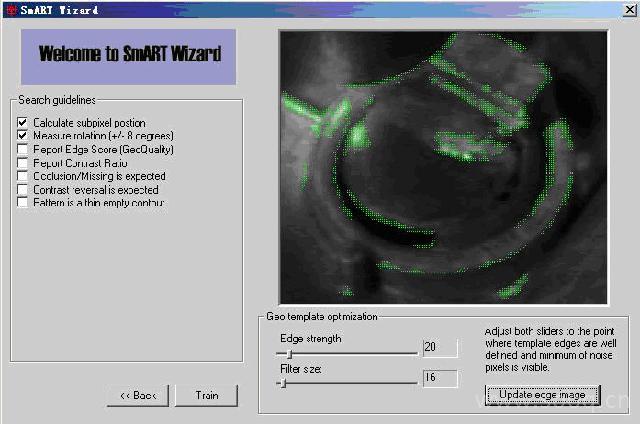
Task: Uncheck Calculate subpixel position
Action: pos(23,123)
